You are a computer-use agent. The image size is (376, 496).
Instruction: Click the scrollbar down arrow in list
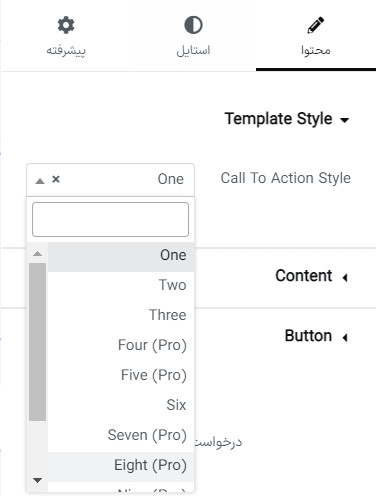click(37, 480)
